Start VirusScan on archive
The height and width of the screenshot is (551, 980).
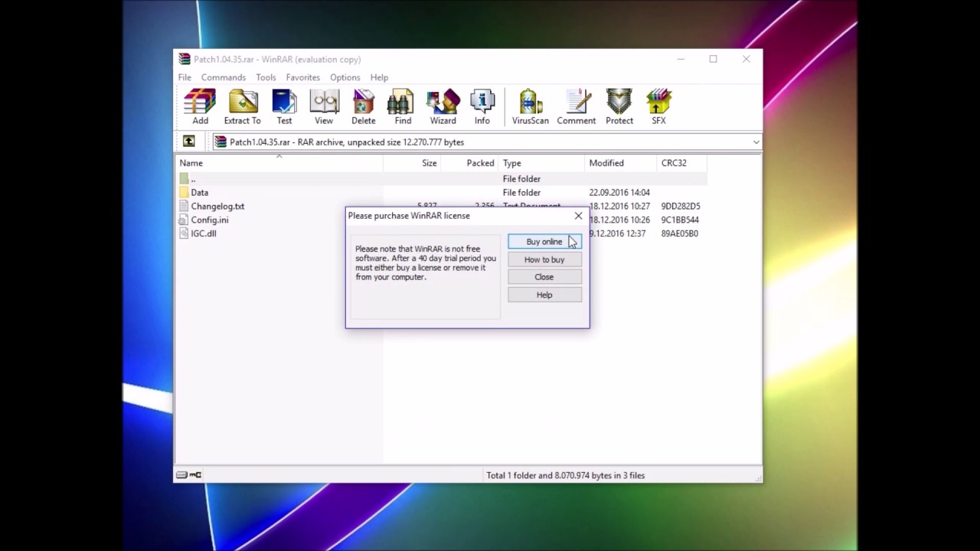530,106
